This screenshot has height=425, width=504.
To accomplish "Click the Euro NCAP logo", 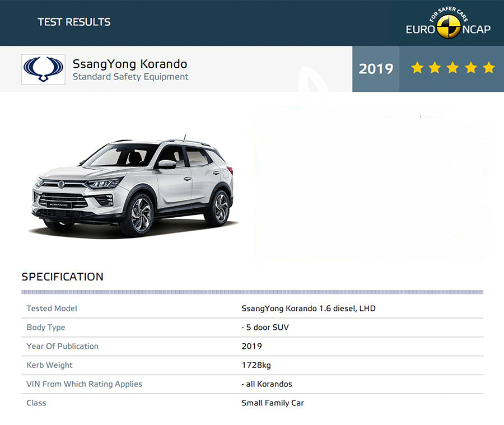I will 448,22.
